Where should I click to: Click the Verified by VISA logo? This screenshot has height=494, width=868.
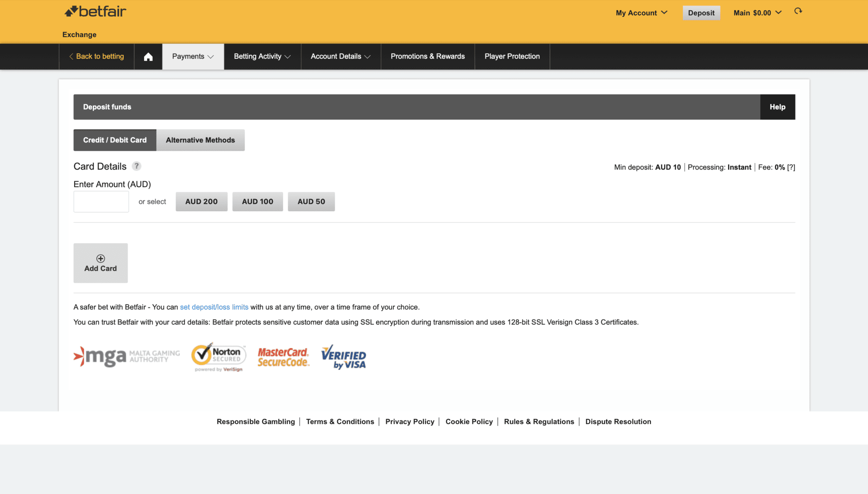pyautogui.click(x=344, y=357)
